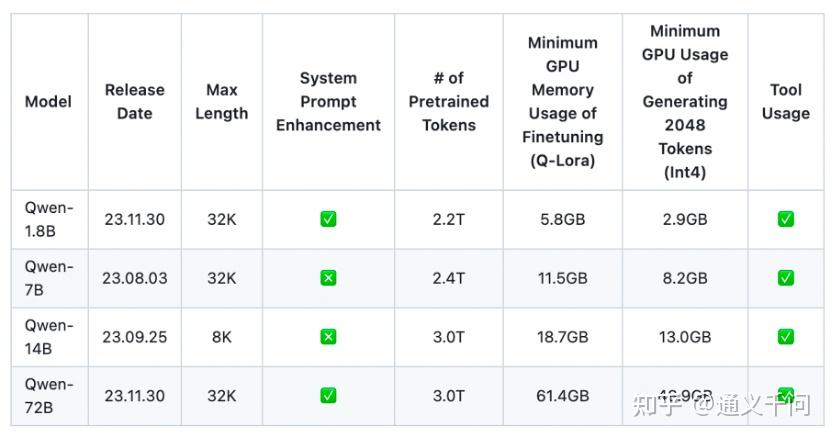Click the Tool Usage checkmark for Qwen-14B
Image resolution: width=832 pixels, height=438 pixels.
pyautogui.click(x=785, y=337)
